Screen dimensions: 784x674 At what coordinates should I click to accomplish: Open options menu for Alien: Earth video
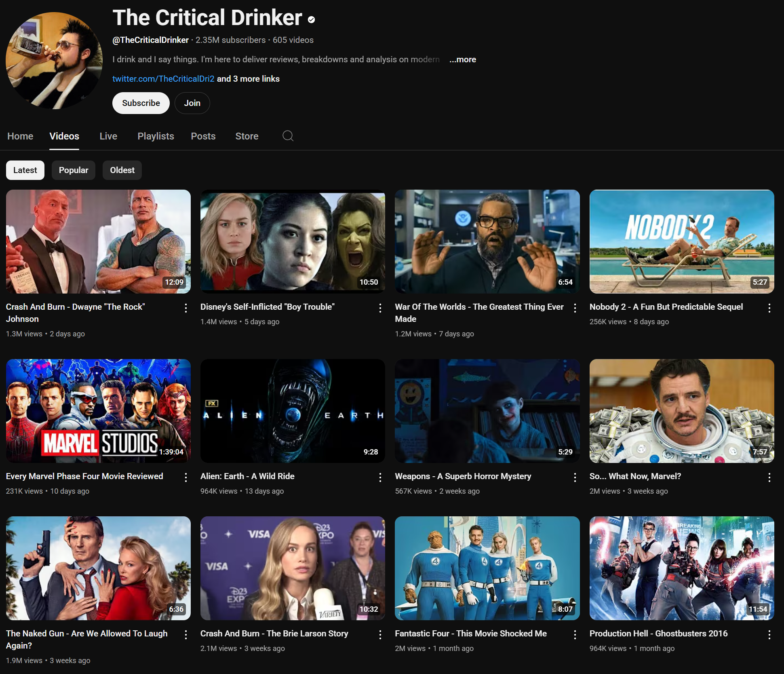pyautogui.click(x=380, y=478)
